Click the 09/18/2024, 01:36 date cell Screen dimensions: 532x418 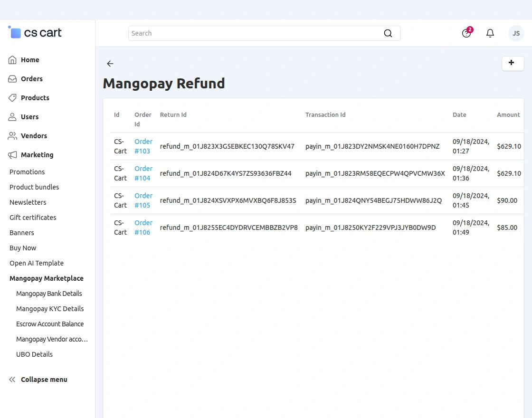click(x=471, y=173)
